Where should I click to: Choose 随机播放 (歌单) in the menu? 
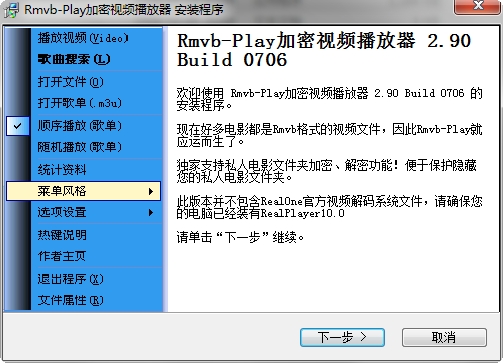point(80,147)
